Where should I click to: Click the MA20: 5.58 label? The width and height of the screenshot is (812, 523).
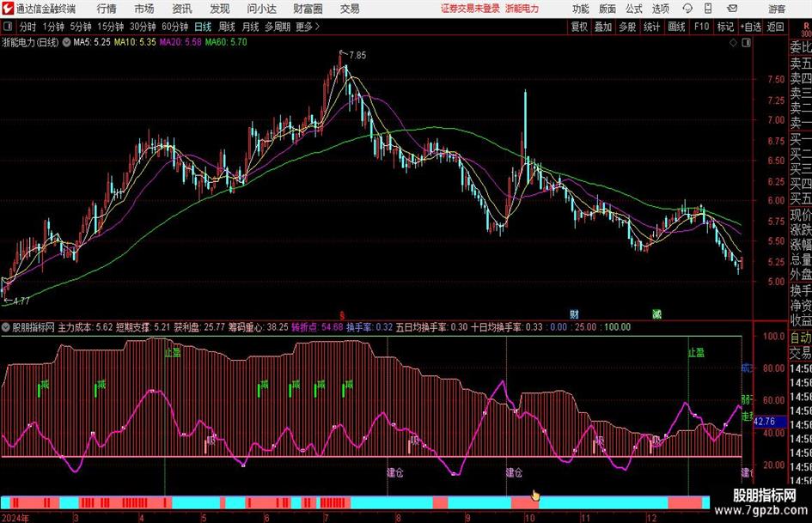(x=180, y=42)
